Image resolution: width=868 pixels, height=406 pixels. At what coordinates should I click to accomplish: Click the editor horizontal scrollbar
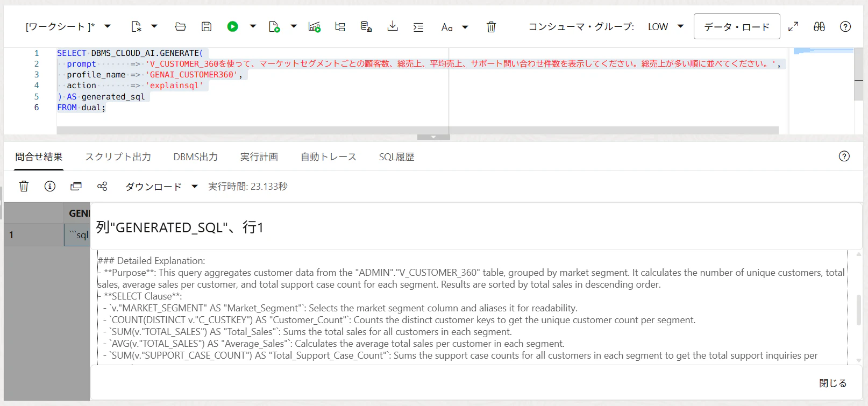click(417, 130)
